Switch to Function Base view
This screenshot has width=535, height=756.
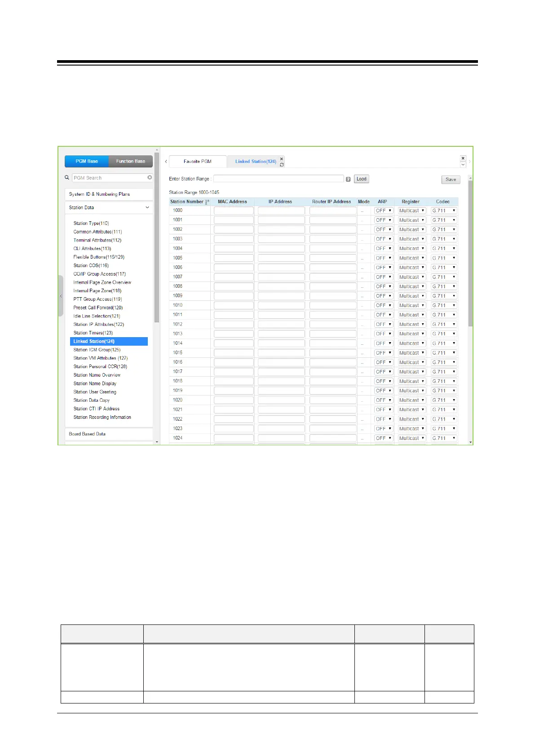[x=131, y=161]
